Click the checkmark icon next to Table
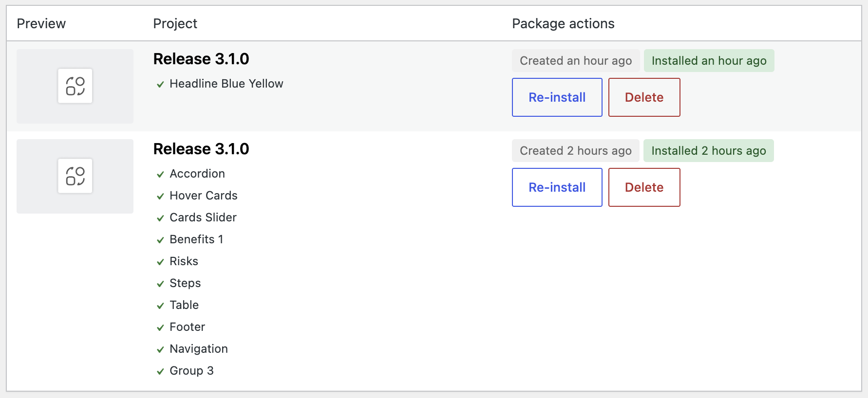868x398 pixels. click(160, 306)
